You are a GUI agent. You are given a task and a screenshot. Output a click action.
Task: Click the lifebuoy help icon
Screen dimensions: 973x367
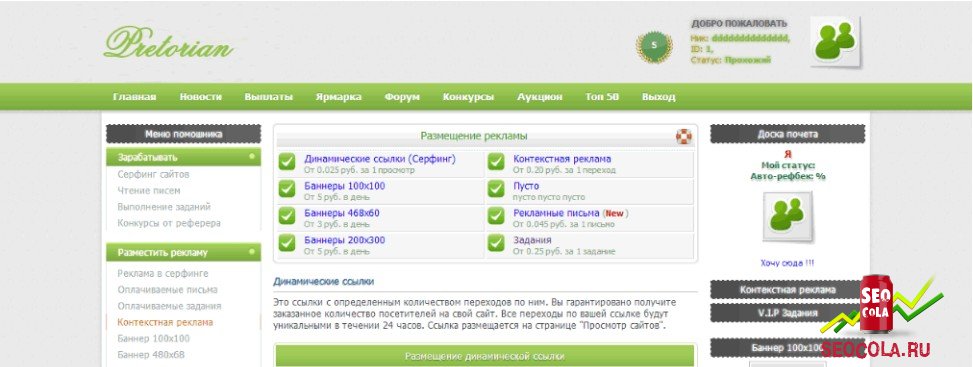pos(683,136)
